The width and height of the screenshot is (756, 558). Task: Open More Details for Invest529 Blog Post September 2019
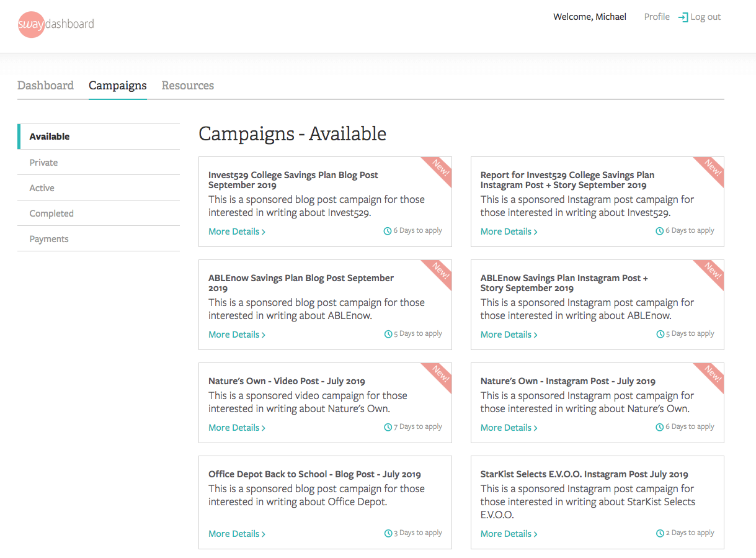tap(237, 232)
